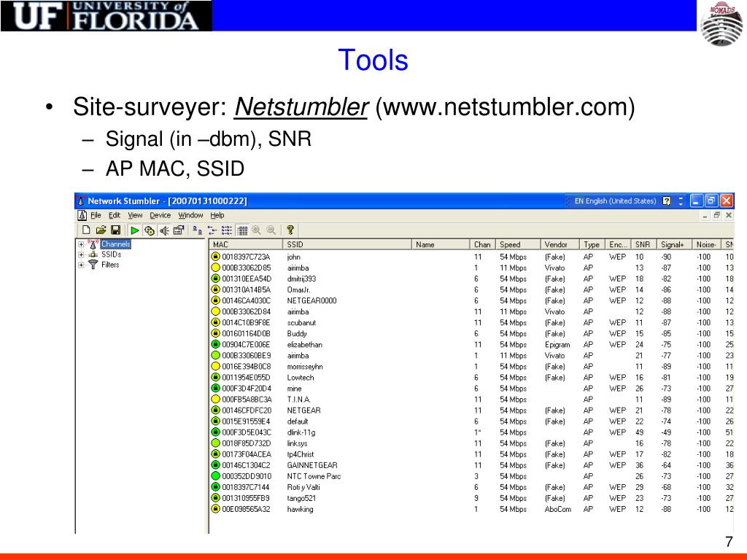Click the funnel icon next to Filters
747x560 pixels.
click(x=93, y=265)
